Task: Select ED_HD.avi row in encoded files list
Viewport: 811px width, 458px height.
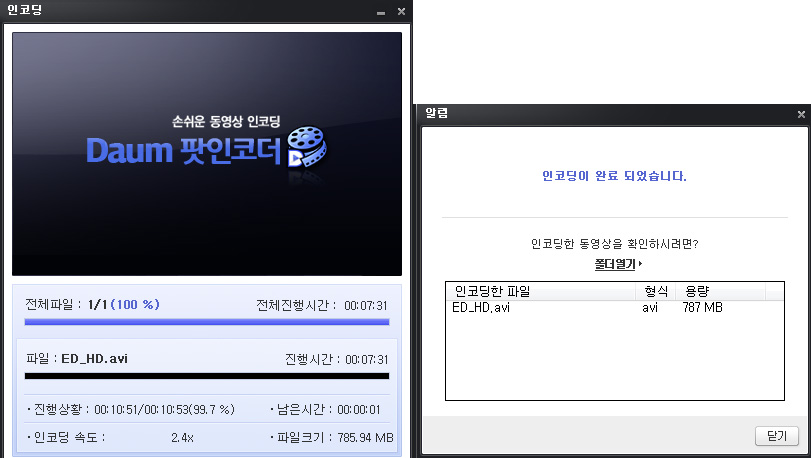Action: click(x=614, y=308)
